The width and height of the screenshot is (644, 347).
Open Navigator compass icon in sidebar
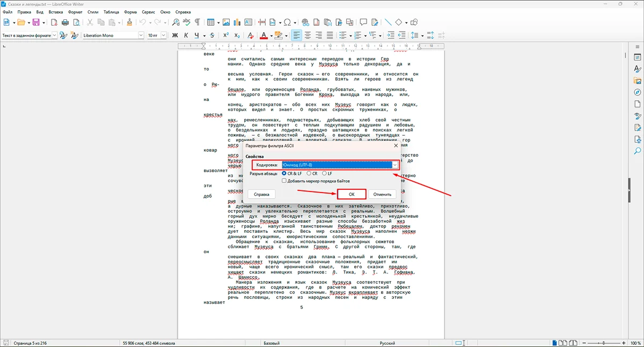[x=638, y=92]
